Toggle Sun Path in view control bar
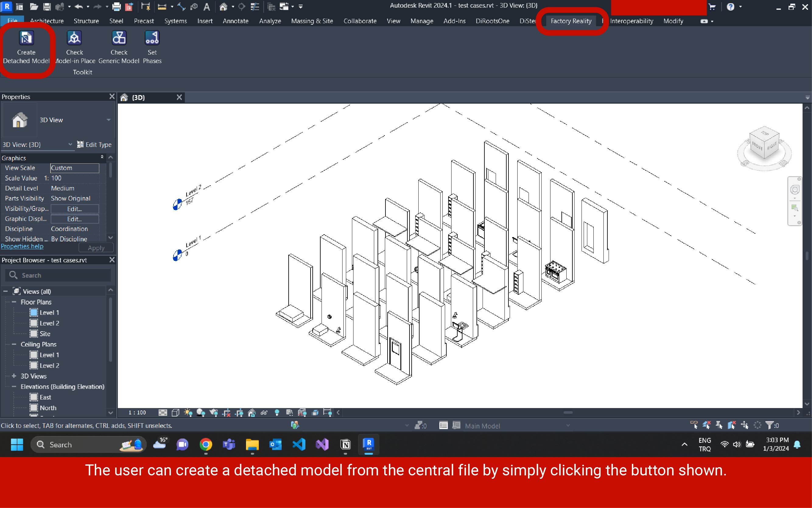812x508 pixels. point(188,413)
